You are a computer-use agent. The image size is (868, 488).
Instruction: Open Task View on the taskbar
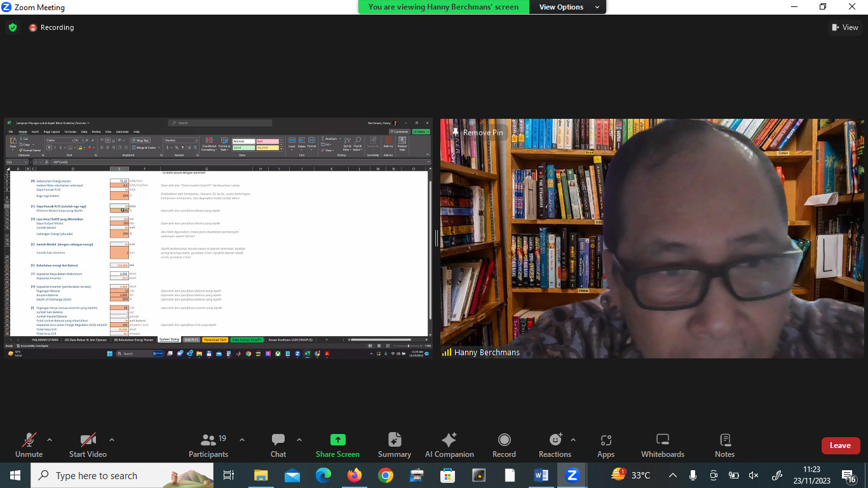229,475
